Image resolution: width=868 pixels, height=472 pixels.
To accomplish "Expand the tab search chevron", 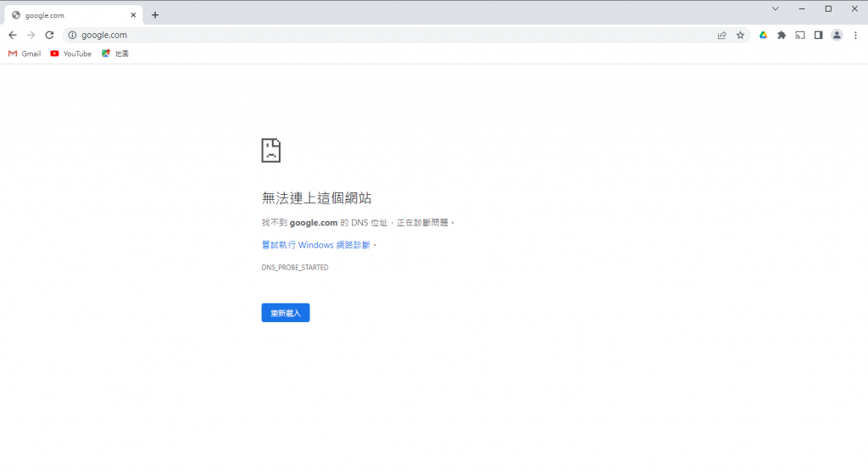I will point(775,8).
